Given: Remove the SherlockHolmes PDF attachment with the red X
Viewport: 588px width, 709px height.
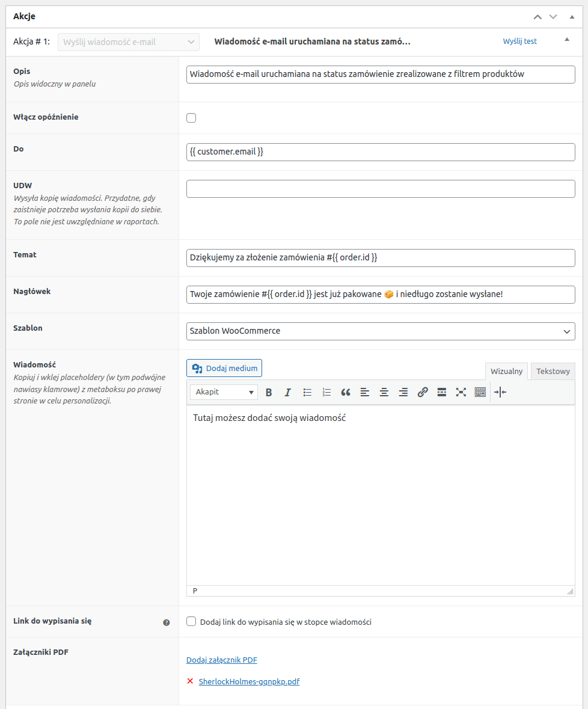Looking at the screenshot, I should [190, 681].
